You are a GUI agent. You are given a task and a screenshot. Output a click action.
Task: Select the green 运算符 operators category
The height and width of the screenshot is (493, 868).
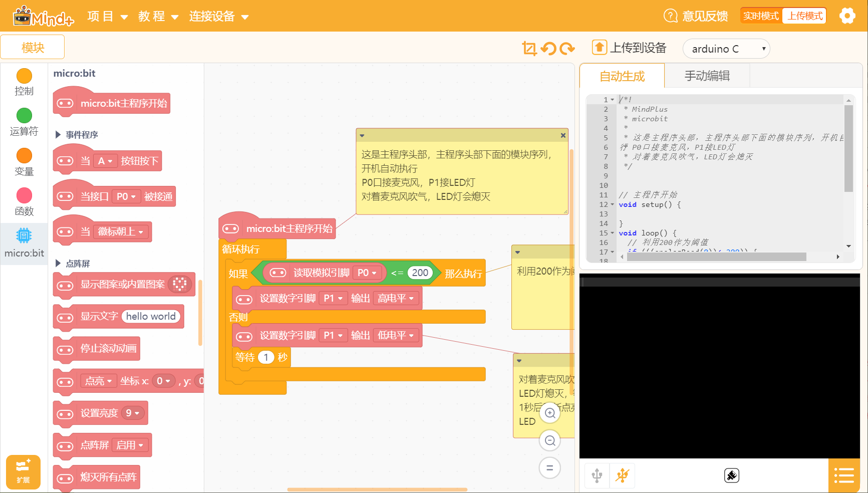point(24,122)
